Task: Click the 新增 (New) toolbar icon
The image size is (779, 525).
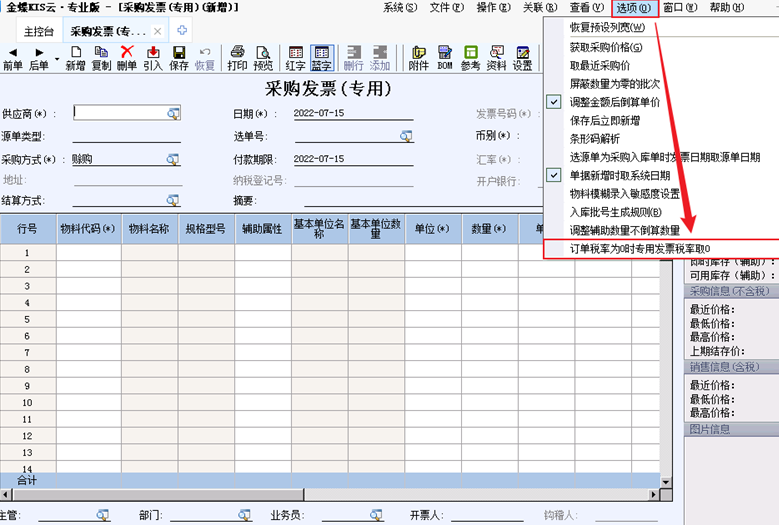Action: click(76, 58)
